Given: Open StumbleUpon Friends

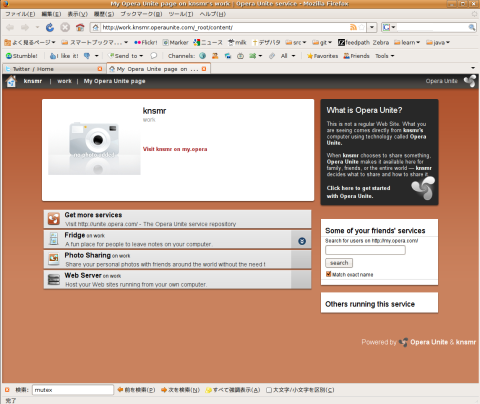Looking at the screenshot, I should (x=356, y=56).
